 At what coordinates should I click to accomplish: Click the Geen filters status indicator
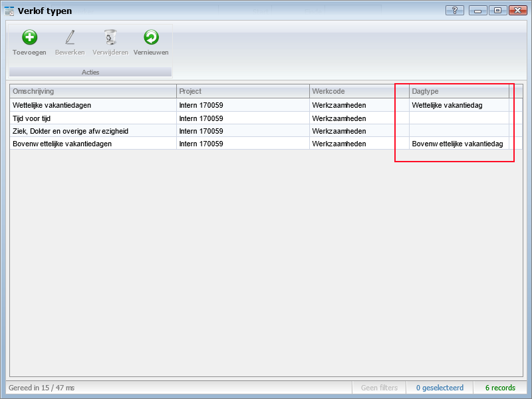pyautogui.click(x=379, y=388)
